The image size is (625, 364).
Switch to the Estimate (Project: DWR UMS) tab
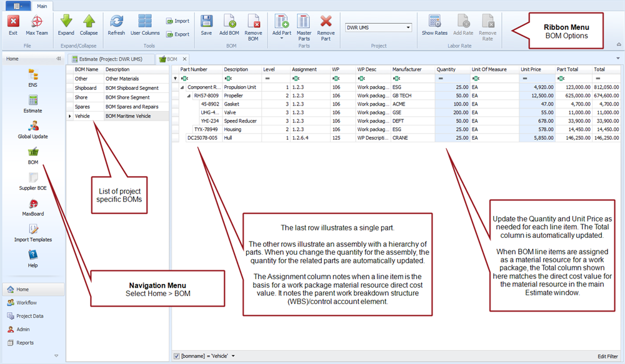111,59
